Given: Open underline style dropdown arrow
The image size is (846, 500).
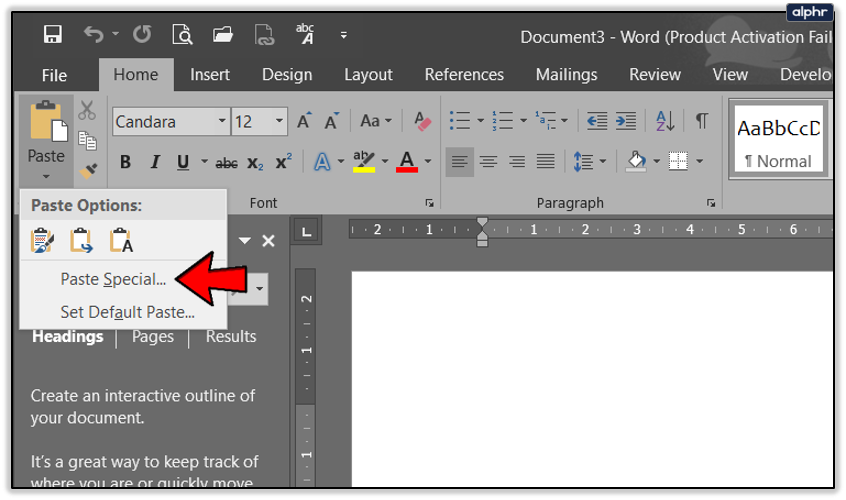Looking at the screenshot, I should [x=204, y=161].
